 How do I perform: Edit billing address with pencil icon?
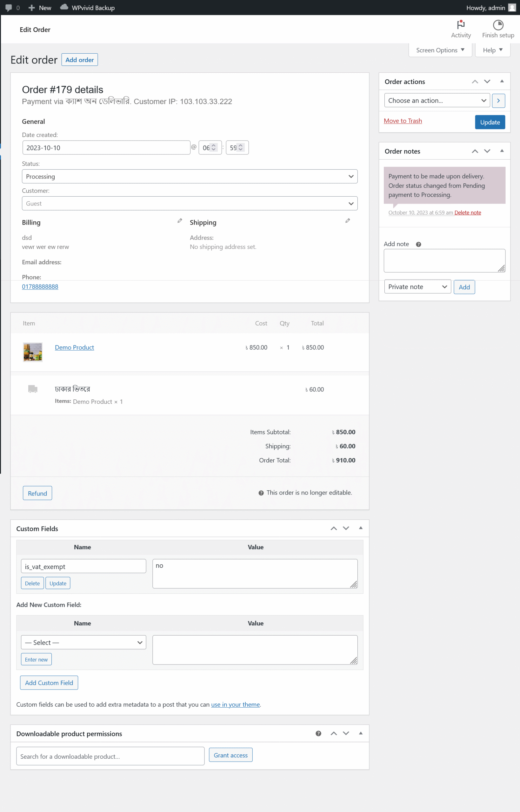[x=180, y=221]
